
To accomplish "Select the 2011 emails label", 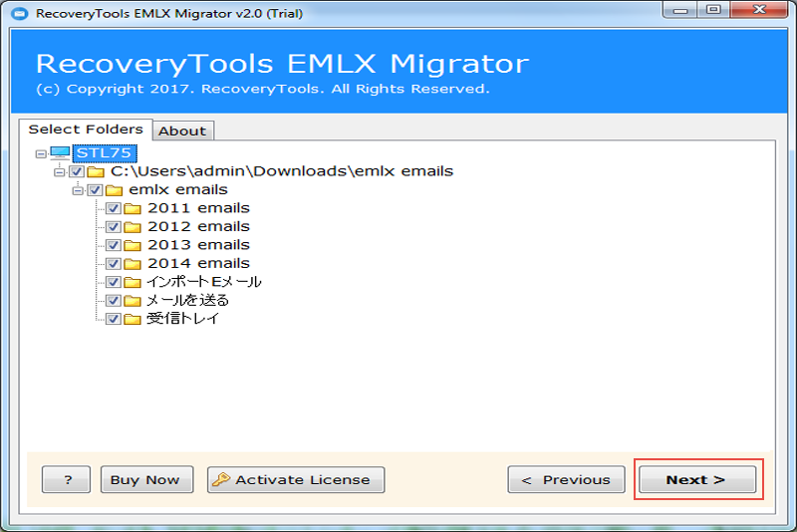I will coord(198,208).
